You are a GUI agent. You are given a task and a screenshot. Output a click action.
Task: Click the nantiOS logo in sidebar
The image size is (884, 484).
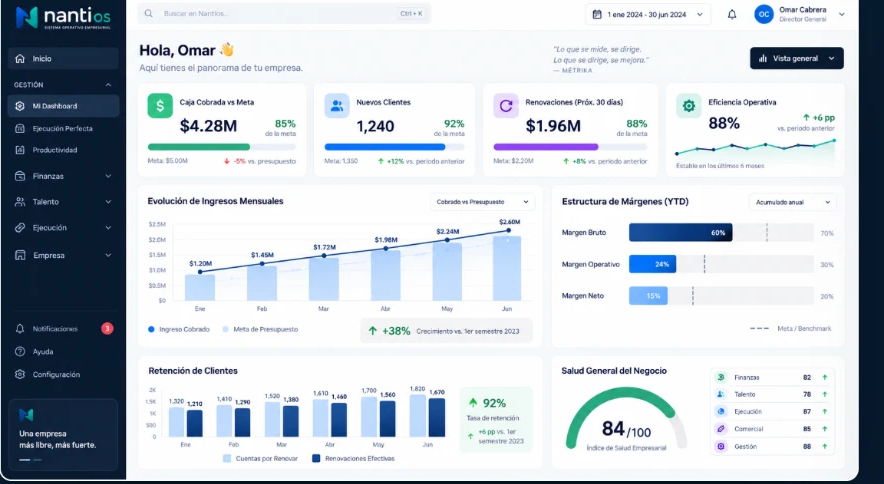tap(63, 17)
